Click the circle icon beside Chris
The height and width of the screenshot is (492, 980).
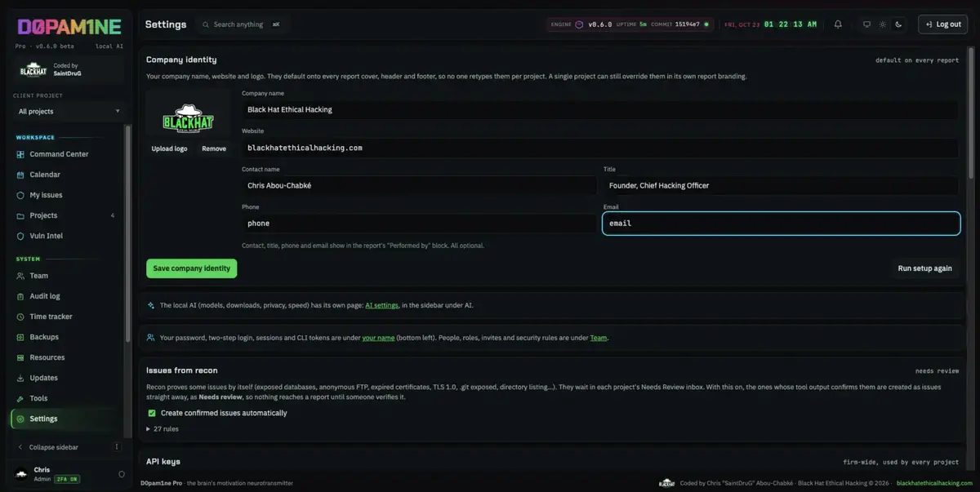[x=122, y=474]
